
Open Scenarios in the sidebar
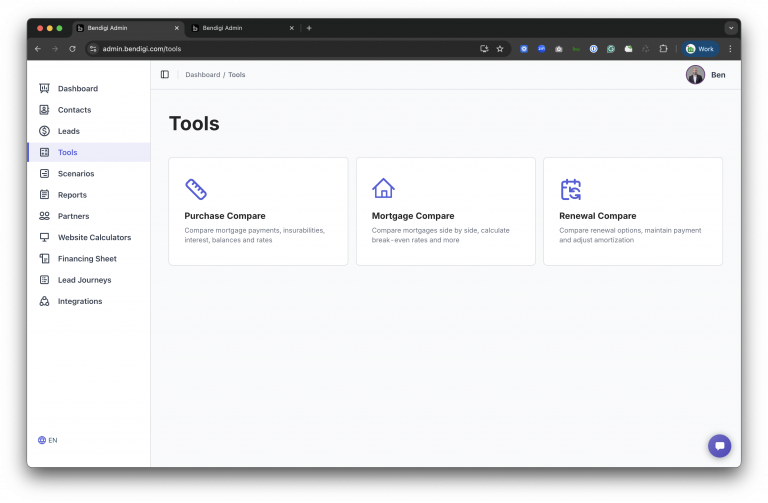point(75,174)
